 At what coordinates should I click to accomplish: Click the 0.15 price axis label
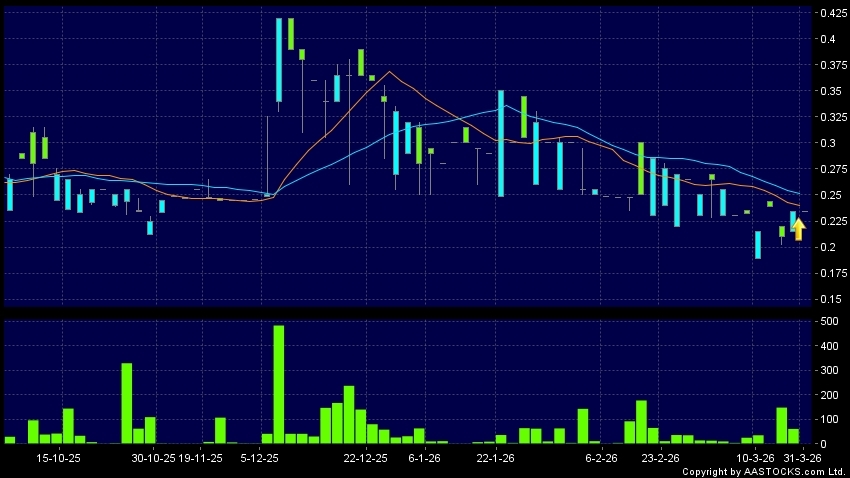[829, 299]
